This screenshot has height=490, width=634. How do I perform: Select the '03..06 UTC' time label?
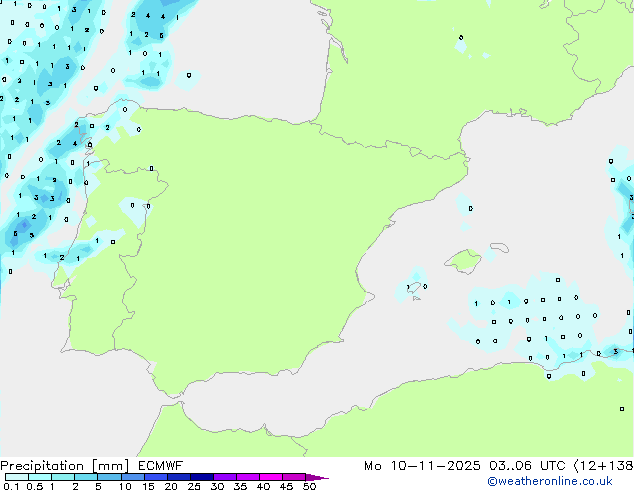[527, 466]
